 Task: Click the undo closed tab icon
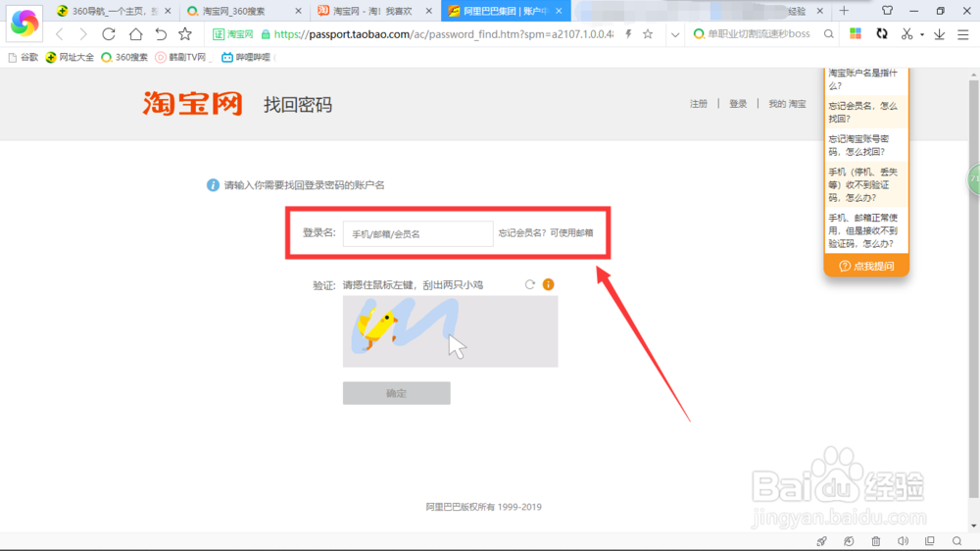coord(161,34)
